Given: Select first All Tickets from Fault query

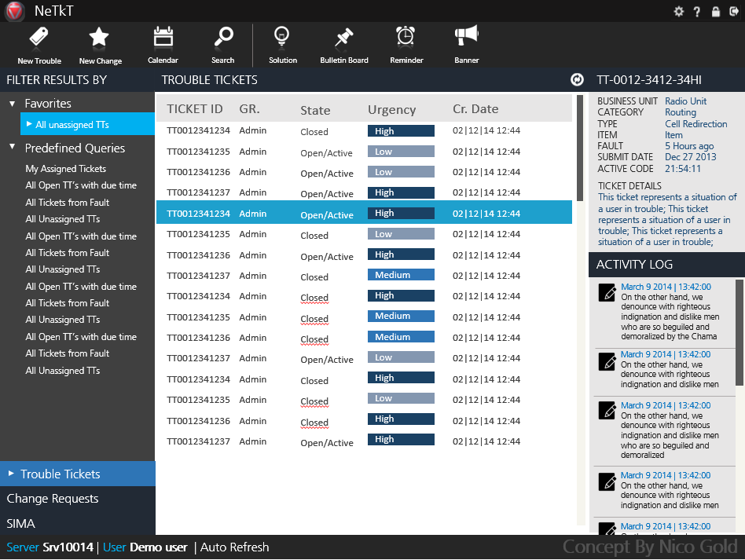Looking at the screenshot, I should [68, 203].
